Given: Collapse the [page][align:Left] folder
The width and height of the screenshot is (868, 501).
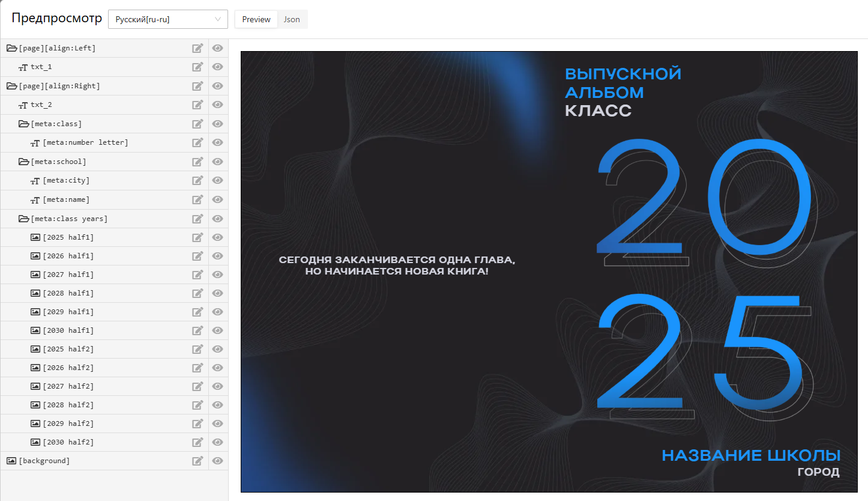Looking at the screenshot, I should [11, 48].
